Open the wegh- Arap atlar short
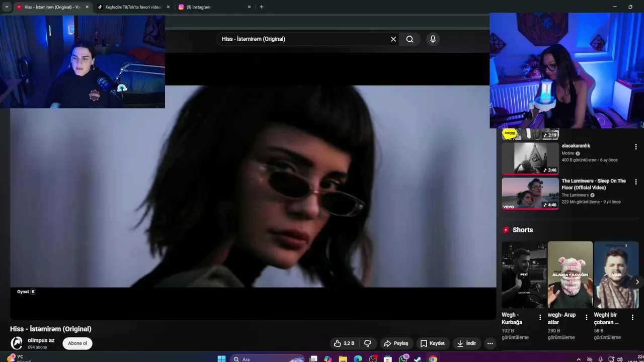Viewport: 644px width, 362px height. 570,275
